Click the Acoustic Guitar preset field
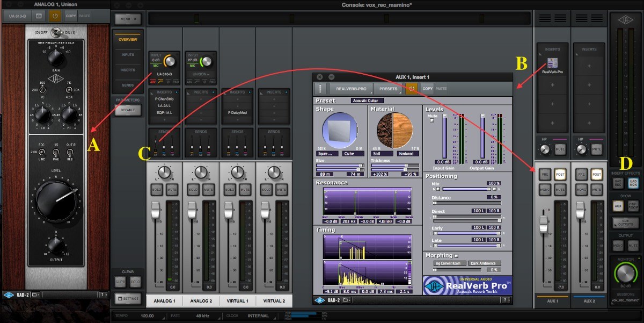Viewport: 644px width, 323px height. [x=367, y=101]
